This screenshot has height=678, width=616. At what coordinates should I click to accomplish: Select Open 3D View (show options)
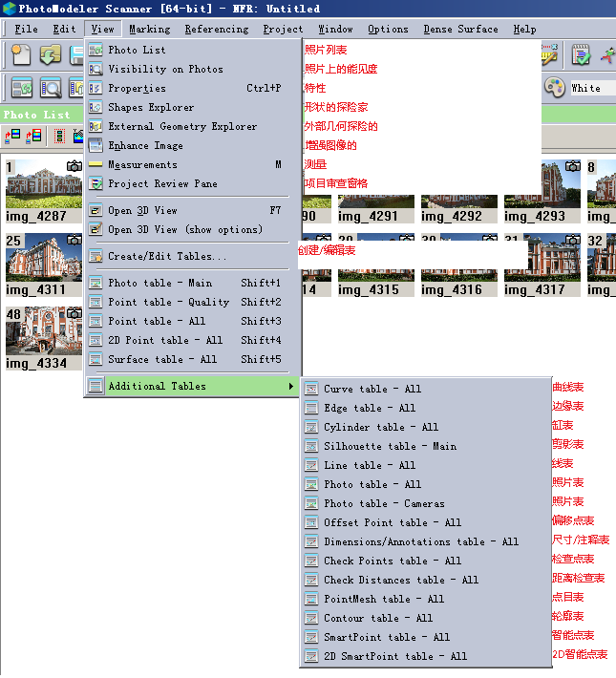(x=193, y=229)
